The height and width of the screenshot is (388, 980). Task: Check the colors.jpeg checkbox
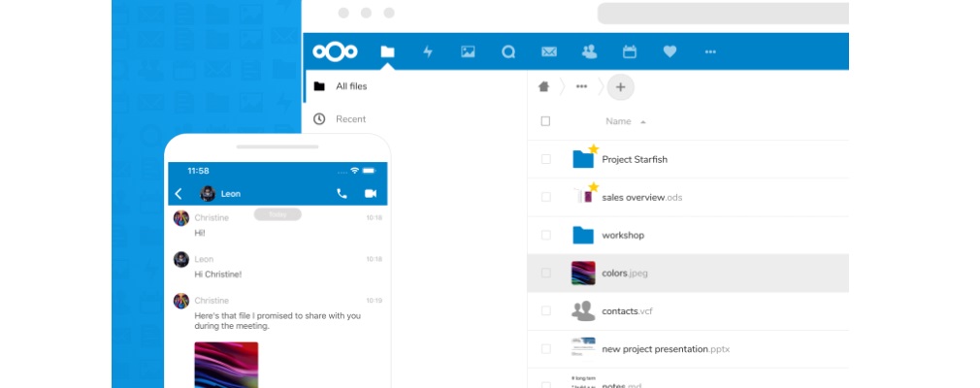pyautogui.click(x=545, y=273)
